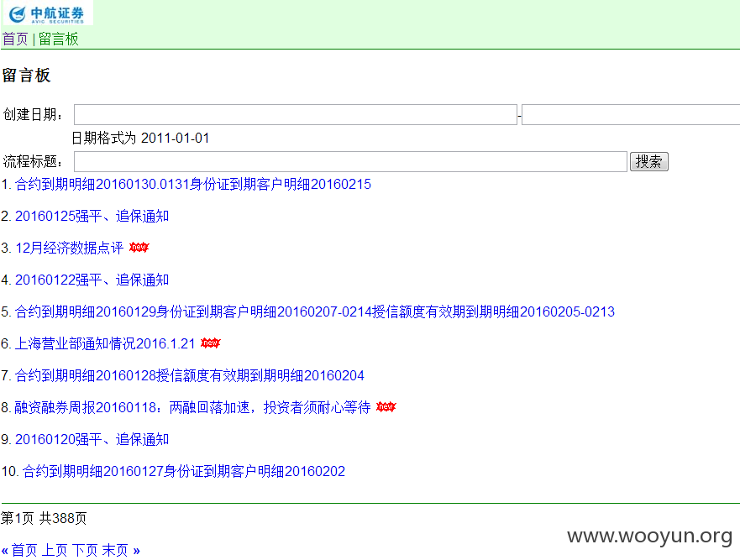Focus the 流程标题 input field
The width and height of the screenshot is (740, 560).
(x=350, y=162)
